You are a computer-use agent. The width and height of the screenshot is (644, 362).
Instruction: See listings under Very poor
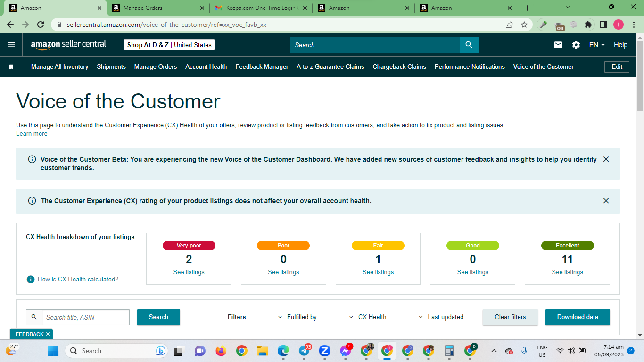tap(189, 272)
